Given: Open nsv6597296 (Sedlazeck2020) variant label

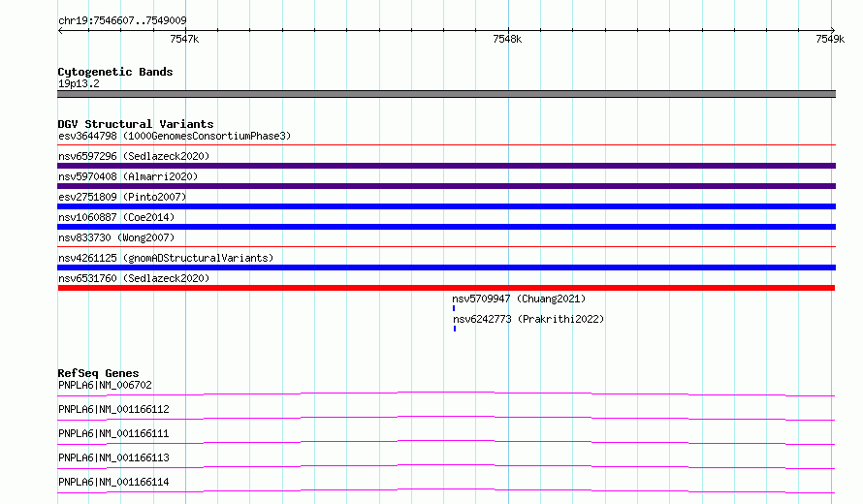Looking at the screenshot, I should (134, 156).
